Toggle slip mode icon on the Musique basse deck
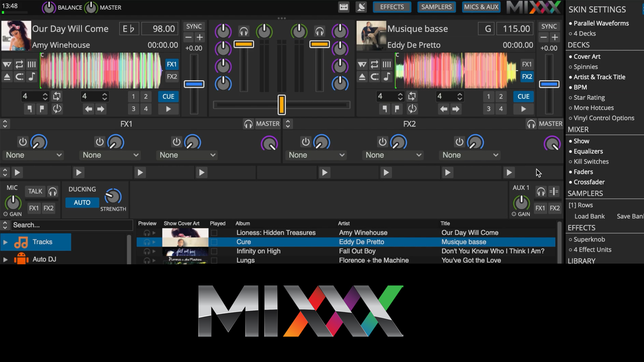Viewport: 644px width, 362px height. (x=362, y=64)
